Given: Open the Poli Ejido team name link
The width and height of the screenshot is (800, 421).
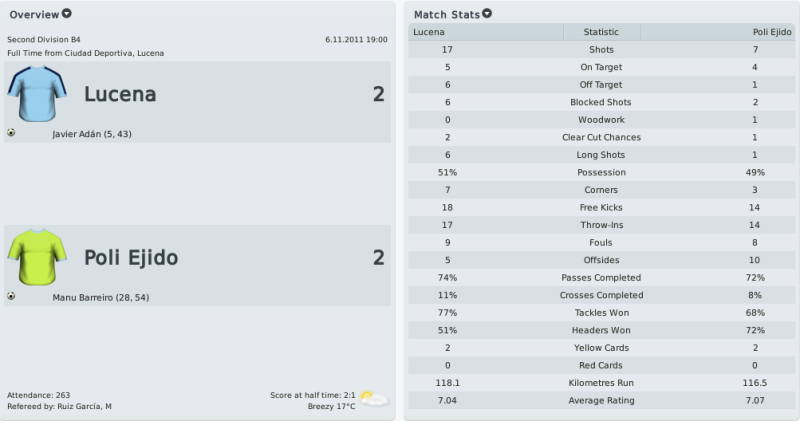Looking at the screenshot, I should (131, 257).
